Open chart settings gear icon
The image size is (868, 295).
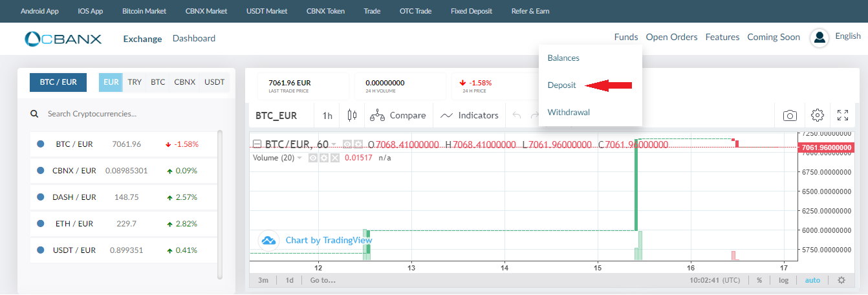coord(817,115)
